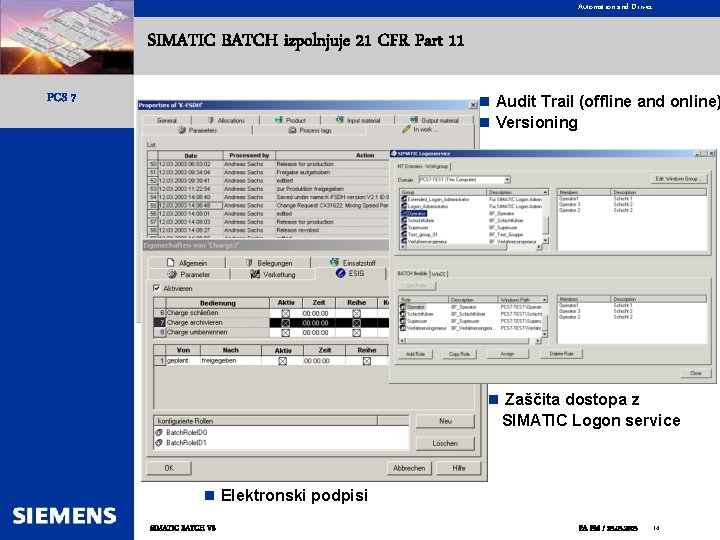Click the Verkettung tab icon
The height and width of the screenshot is (540, 720).
tap(255, 274)
